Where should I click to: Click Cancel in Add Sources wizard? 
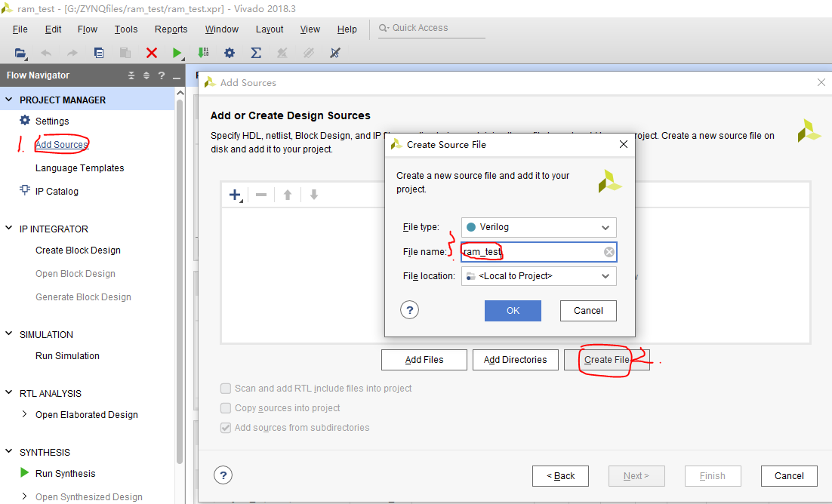[789, 476]
